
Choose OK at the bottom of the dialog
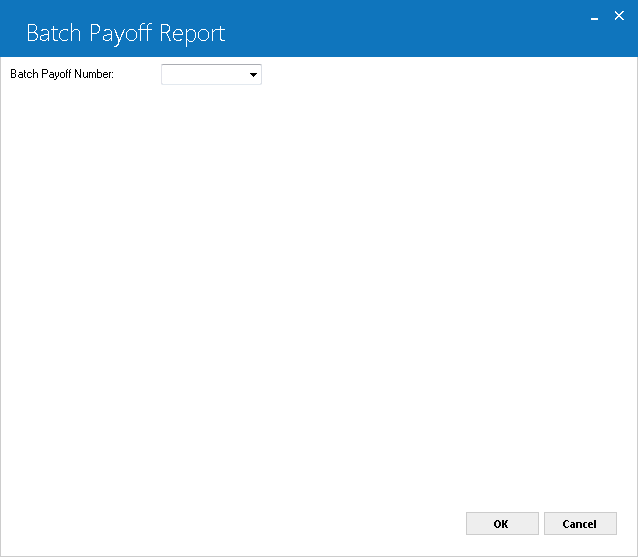pos(502,524)
